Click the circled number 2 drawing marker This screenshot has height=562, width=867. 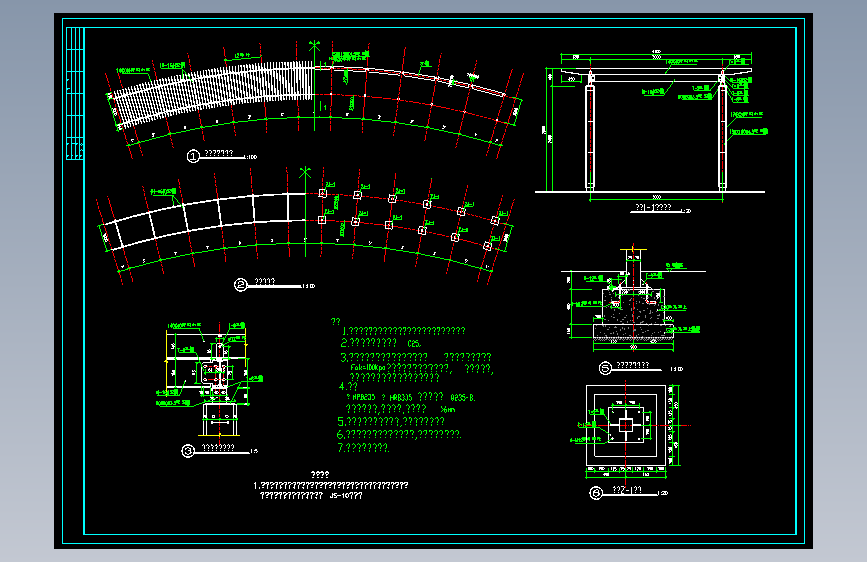(241, 285)
